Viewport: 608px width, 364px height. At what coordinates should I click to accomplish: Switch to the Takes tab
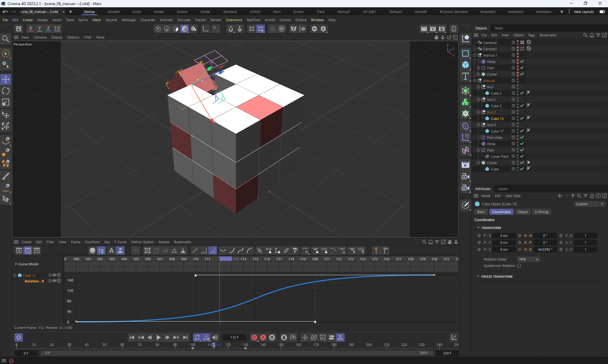tap(498, 28)
